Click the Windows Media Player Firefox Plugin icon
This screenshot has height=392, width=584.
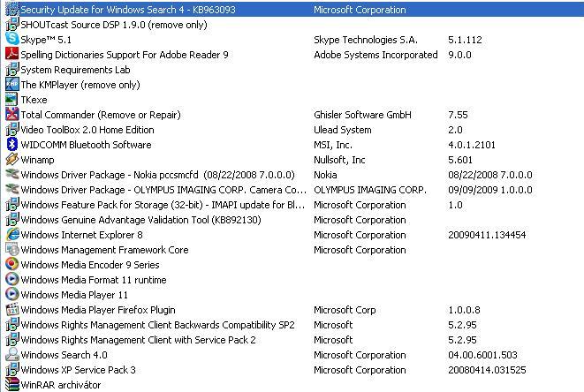pyautogui.click(x=11, y=309)
